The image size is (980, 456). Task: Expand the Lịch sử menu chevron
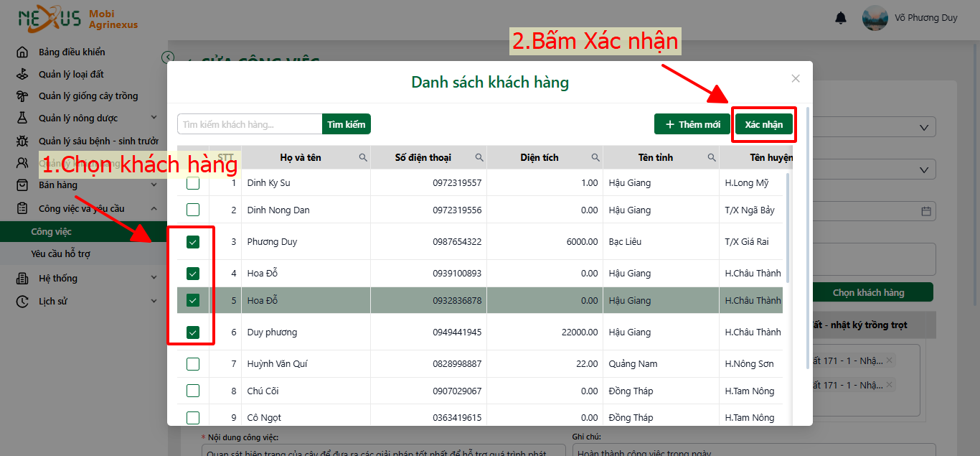coord(154,301)
